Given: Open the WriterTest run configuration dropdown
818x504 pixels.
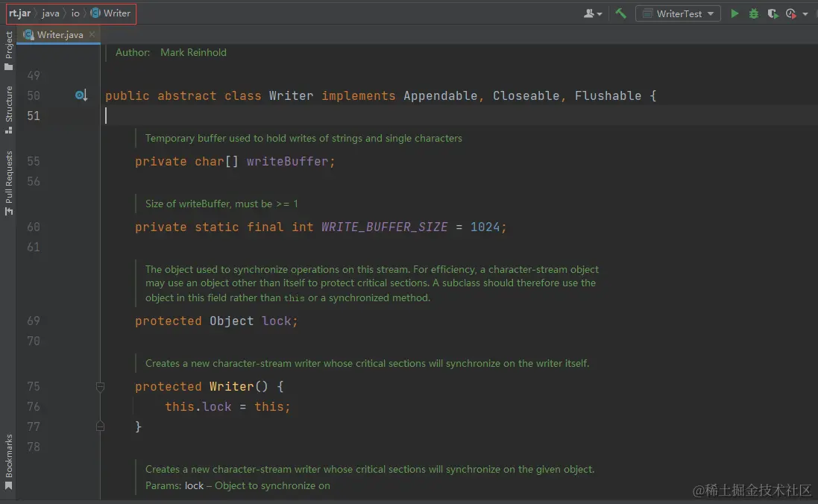Looking at the screenshot, I should (x=678, y=13).
